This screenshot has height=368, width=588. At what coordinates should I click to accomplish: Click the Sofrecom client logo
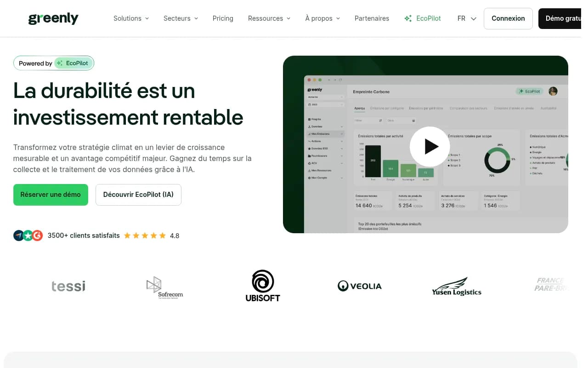click(x=164, y=287)
